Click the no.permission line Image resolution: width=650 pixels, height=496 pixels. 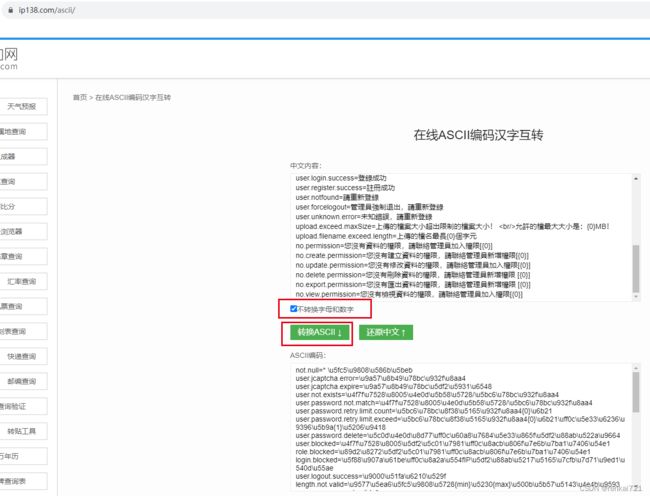coord(394,246)
